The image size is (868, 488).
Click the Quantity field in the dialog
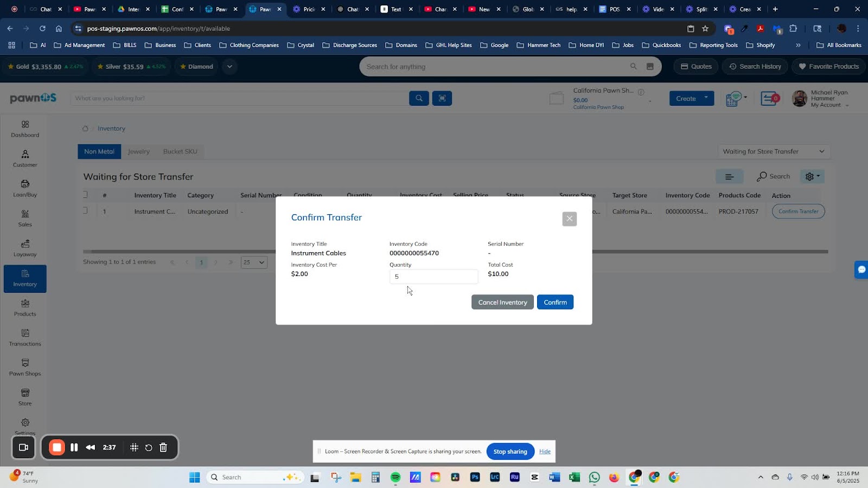pyautogui.click(x=433, y=277)
